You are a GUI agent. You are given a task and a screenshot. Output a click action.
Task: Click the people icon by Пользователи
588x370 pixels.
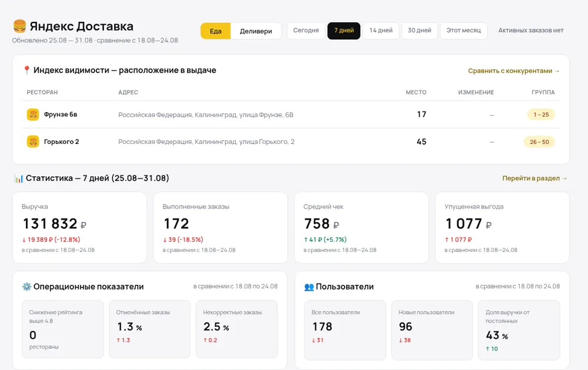[309, 287]
